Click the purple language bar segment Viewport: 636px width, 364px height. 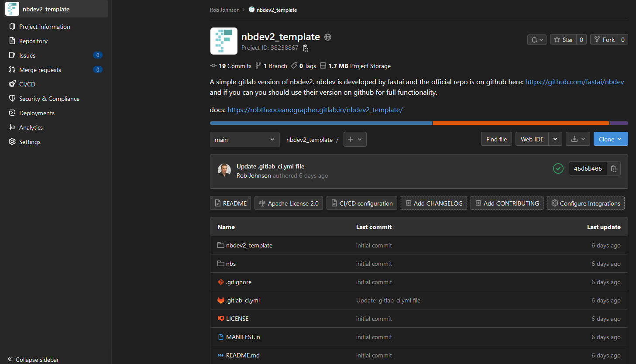click(619, 123)
